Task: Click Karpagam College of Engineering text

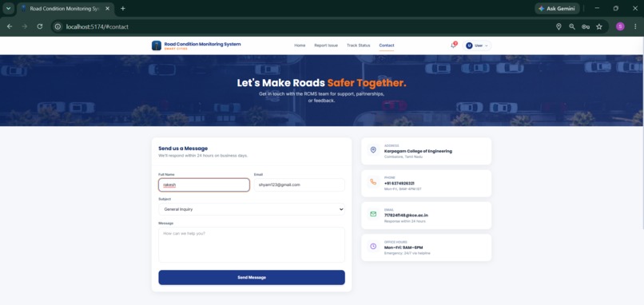Action: (418, 151)
